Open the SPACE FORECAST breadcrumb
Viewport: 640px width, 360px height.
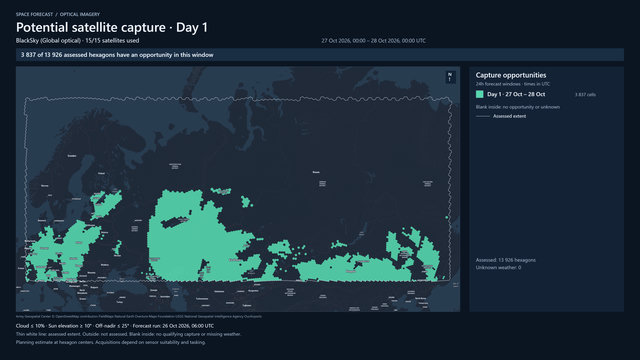tap(34, 14)
